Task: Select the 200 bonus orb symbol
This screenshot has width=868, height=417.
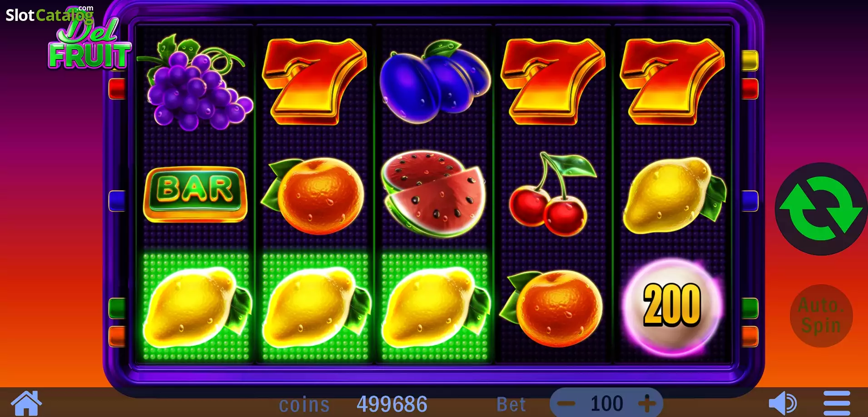Action: [672, 306]
